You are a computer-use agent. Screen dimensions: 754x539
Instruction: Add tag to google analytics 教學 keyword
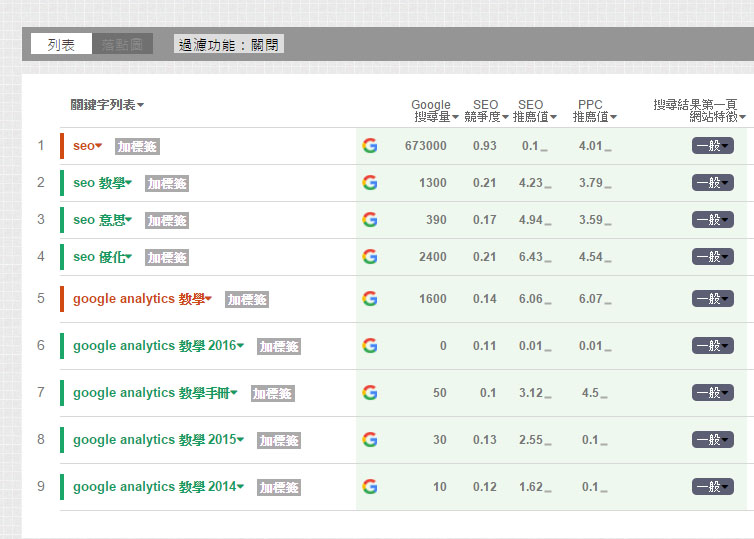[247, 300]
